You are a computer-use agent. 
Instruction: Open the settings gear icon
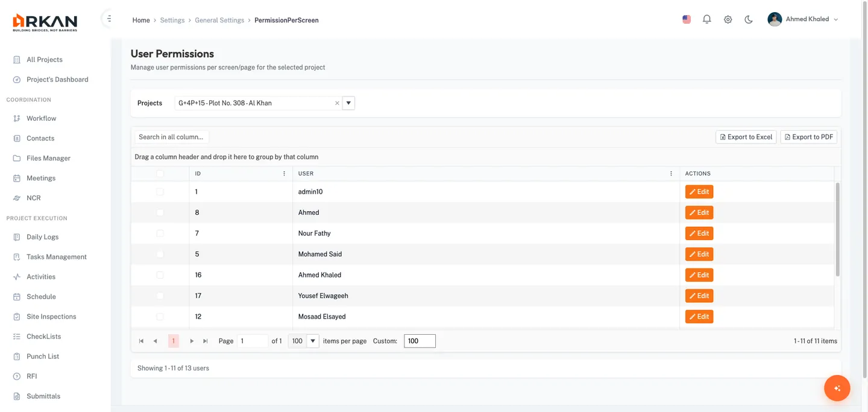(728, 19)
